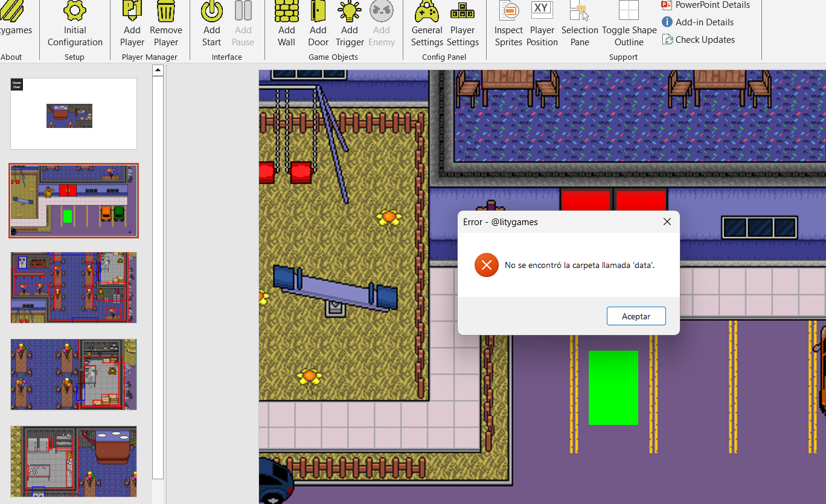Click the Config Panel group label
826x504 pixels.
444,57
